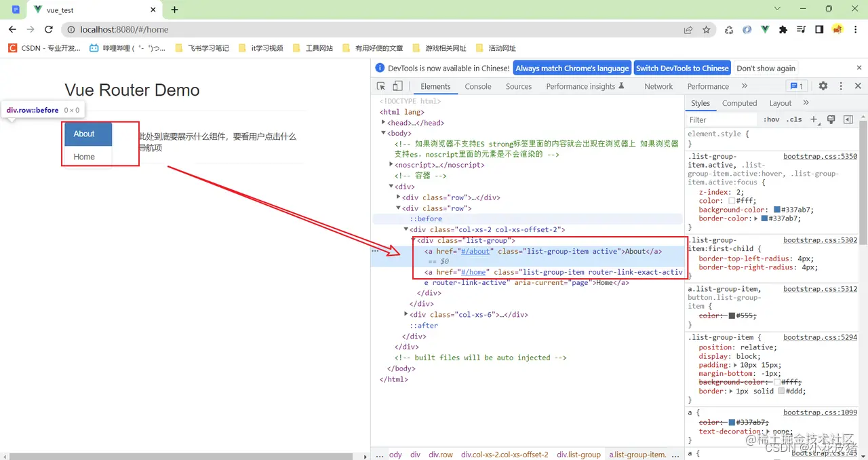Screen dimensions: 868x460
Task: Switch to the Console tab
Action: click(478, 86)
